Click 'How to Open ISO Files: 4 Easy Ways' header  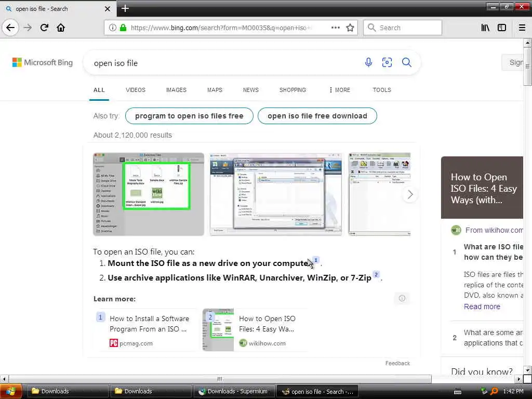pos(483,189)
